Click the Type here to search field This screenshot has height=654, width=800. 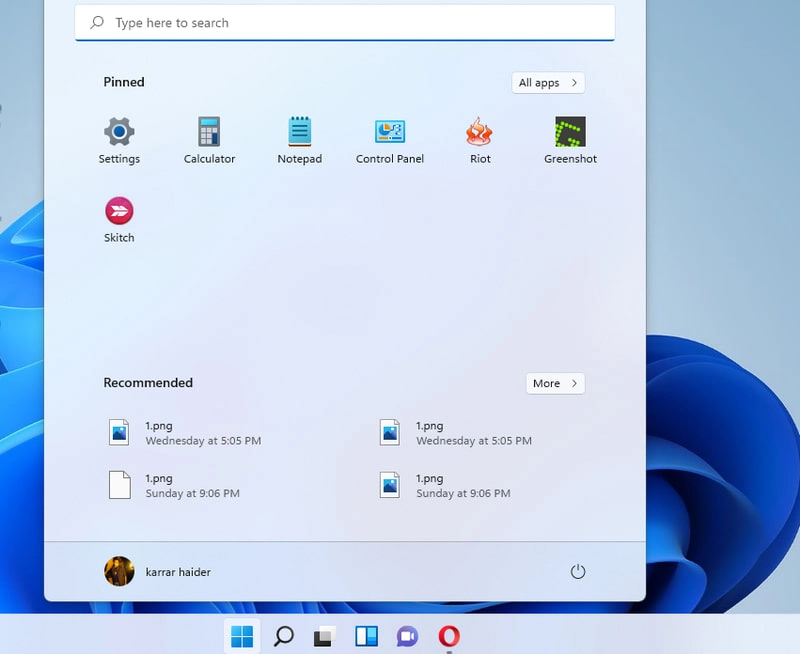pyautogui.click(x=345, y=22)
